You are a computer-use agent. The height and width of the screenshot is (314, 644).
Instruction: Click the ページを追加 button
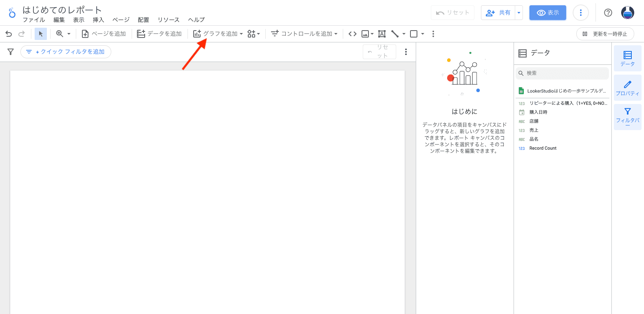click(104, 34)
